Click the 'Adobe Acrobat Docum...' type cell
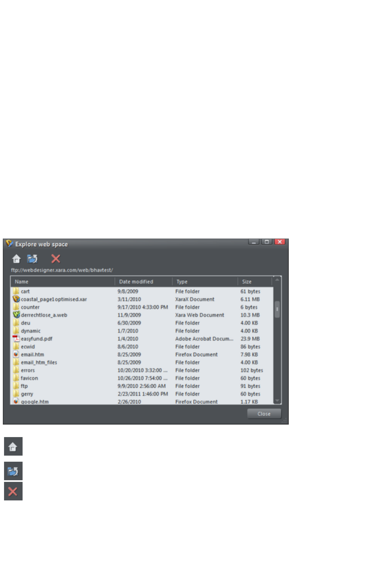 pos(204,339)
